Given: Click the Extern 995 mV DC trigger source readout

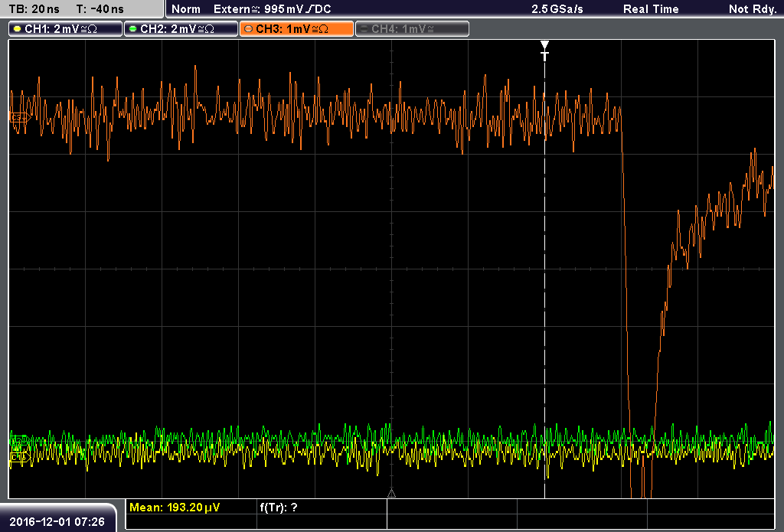Looking at the screenshot, I should coord(272,9).
